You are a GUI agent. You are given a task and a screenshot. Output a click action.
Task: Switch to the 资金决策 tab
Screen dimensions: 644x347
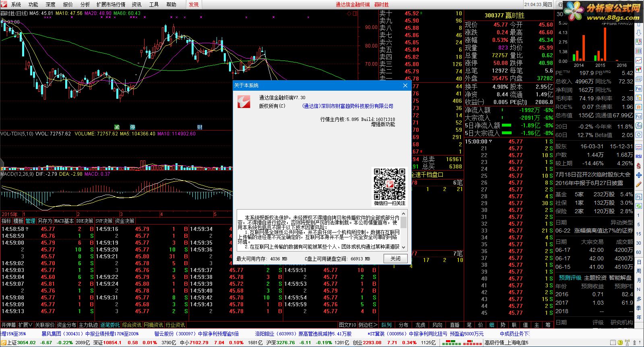tap(125, 221)
